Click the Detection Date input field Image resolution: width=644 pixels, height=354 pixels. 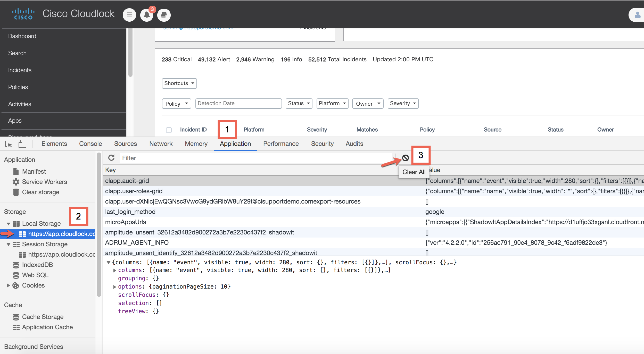(238, 103)
